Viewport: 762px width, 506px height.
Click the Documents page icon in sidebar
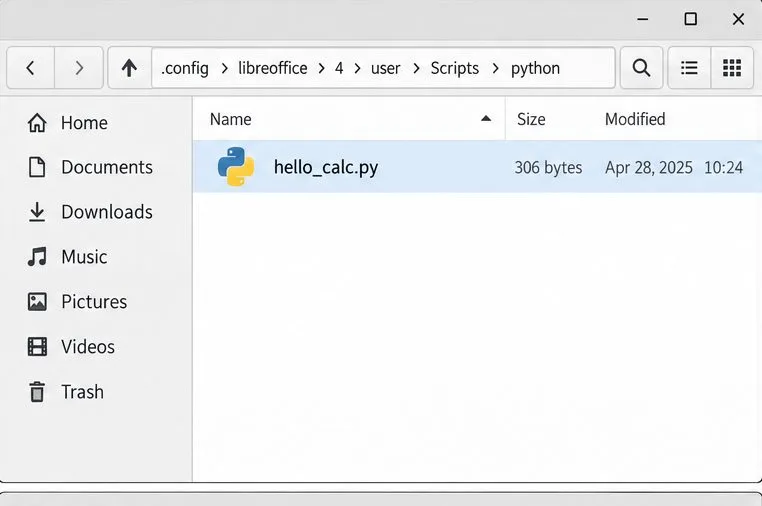pos(37,167)
